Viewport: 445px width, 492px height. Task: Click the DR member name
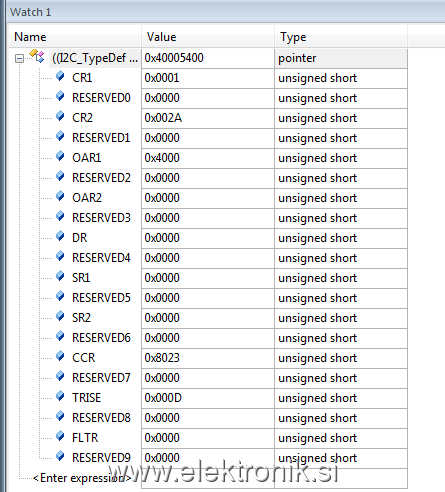click(80, 238)
